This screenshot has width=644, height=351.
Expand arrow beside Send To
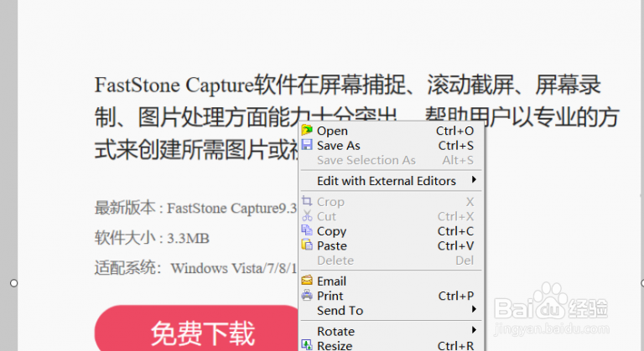pos(474,309)
